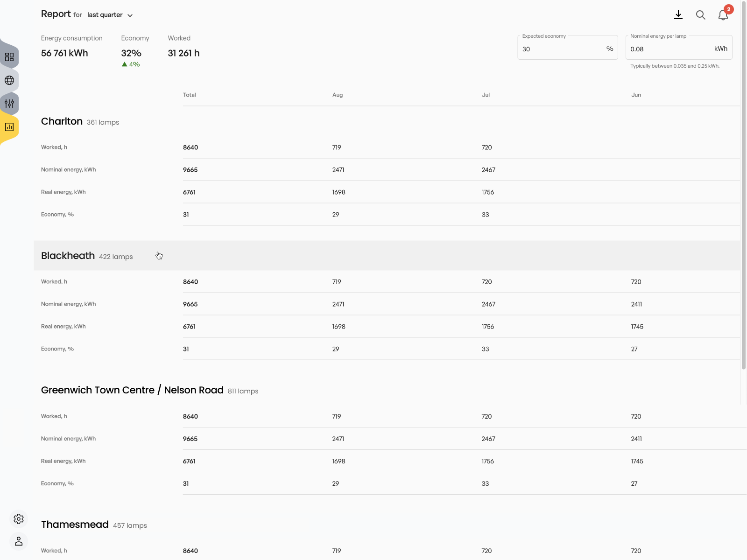Open the search icon
This screenshot has width=747, height=560.
pyautogui.click(x=701, y=15)
